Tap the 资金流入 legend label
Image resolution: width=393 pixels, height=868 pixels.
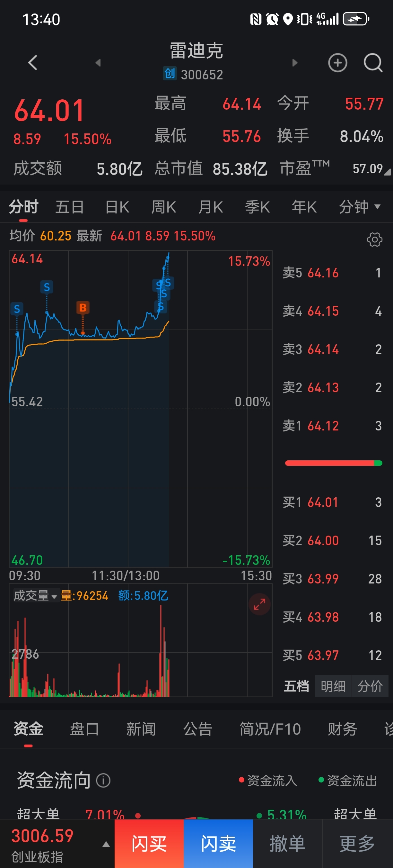pyautogui.click(x=268, y=780)
